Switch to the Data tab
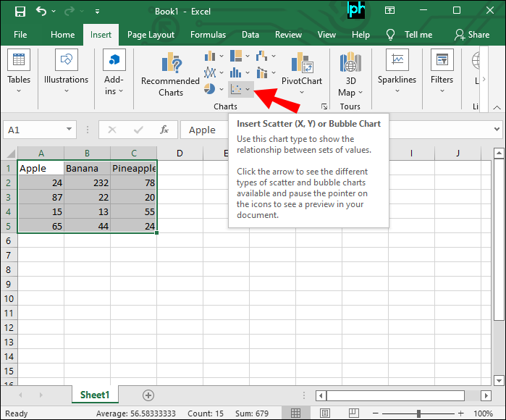This screenshot has height=420, width=506. click(250, 35)
